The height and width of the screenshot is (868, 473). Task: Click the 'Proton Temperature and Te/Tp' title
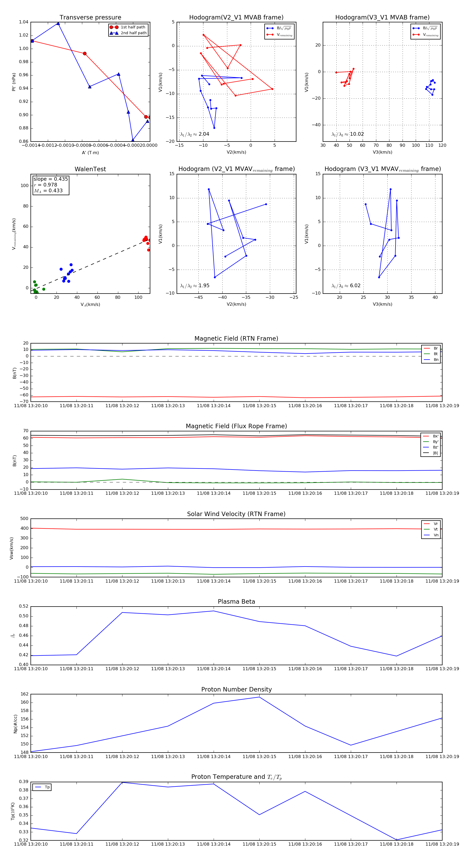[x=236, y=777]
